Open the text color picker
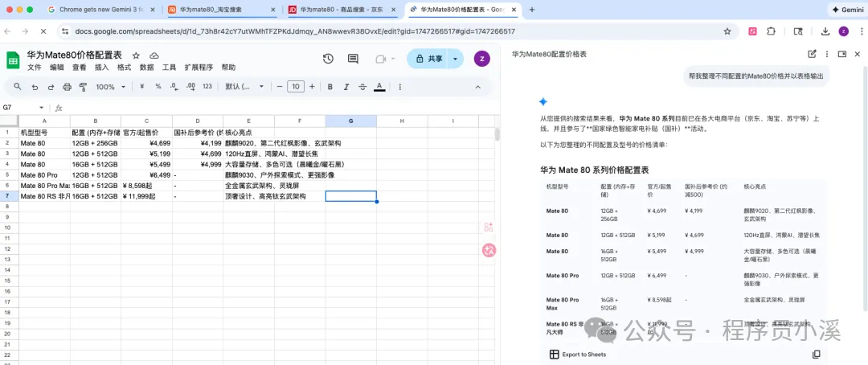The image size is (868, 365). 379,86
